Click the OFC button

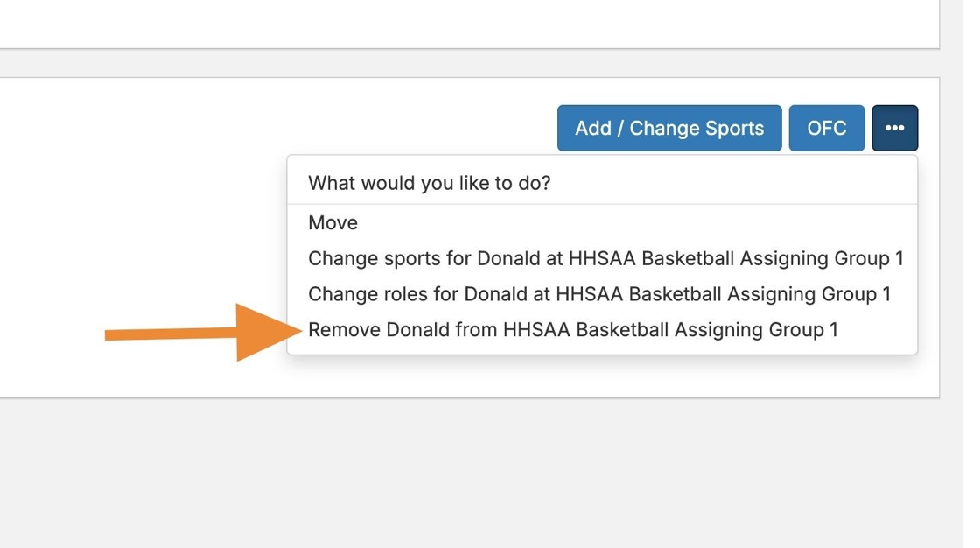(826, 128)
